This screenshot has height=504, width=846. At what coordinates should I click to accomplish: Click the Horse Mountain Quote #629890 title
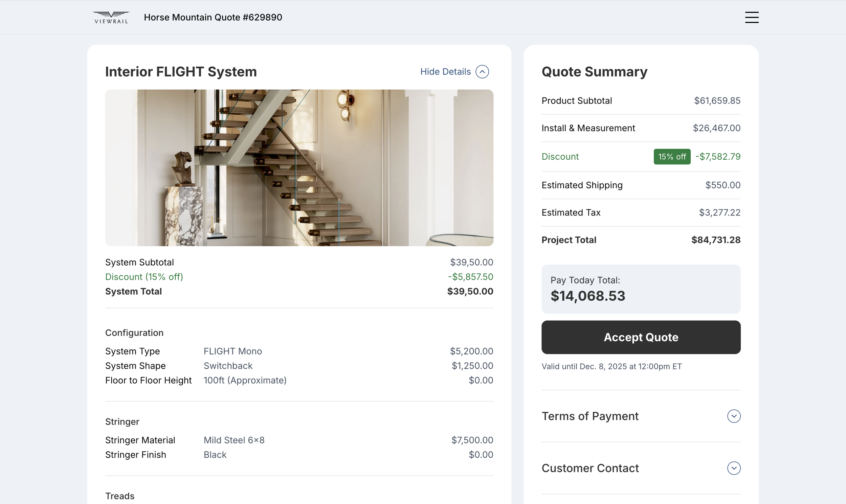[213, 17]
